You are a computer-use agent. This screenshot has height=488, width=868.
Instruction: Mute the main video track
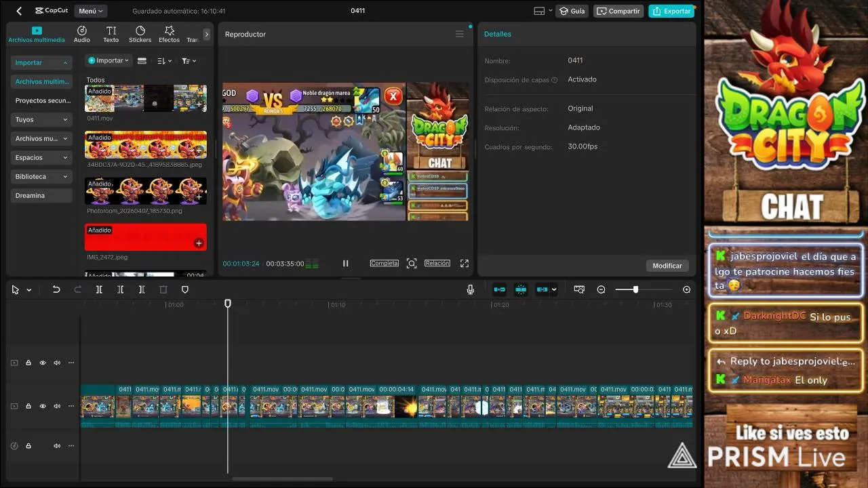coord(57,406)
